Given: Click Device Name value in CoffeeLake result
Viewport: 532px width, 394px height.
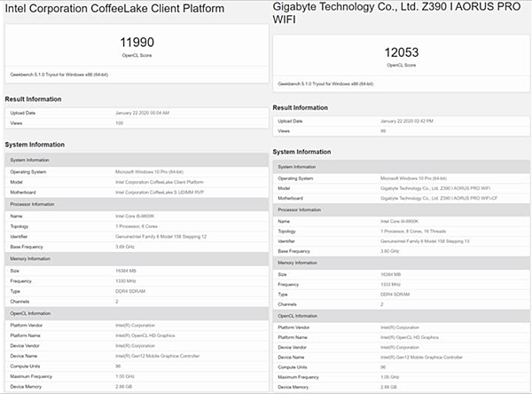Looking at the screenshot, I should pyautogui.click(x=158, y=356).
